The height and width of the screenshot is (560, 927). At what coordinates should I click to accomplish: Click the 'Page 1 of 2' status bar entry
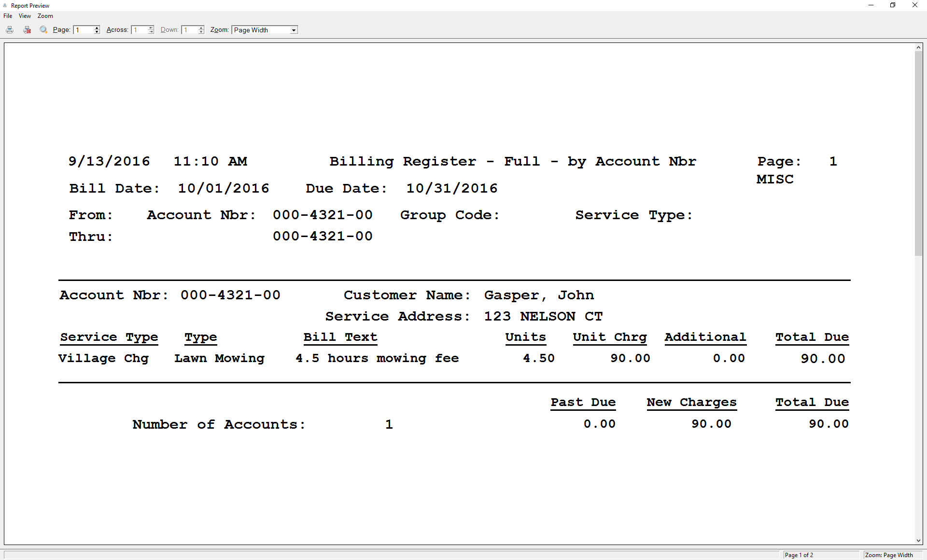tap(799, 555)
